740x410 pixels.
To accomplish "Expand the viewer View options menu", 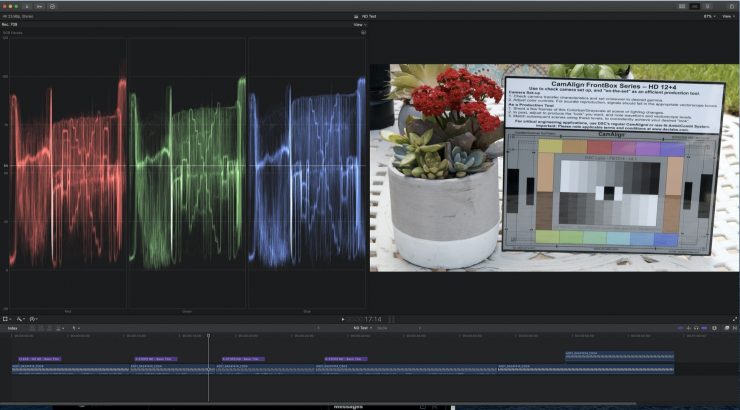I will (728, 17).
